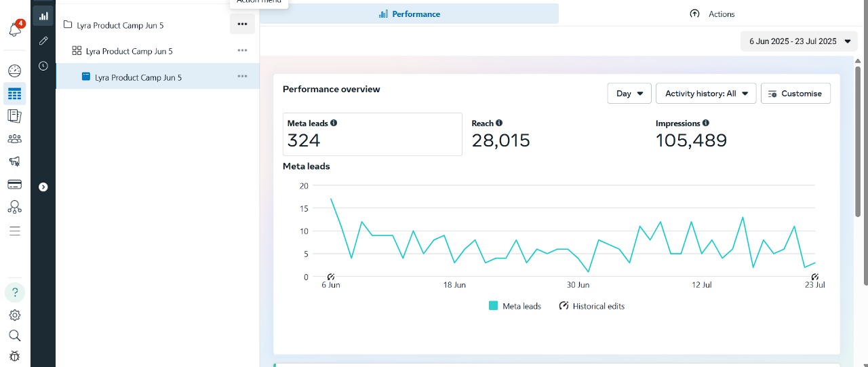Screen dimensions: 868x367
Task: Open the notifications bell
Action: point(15,30)
